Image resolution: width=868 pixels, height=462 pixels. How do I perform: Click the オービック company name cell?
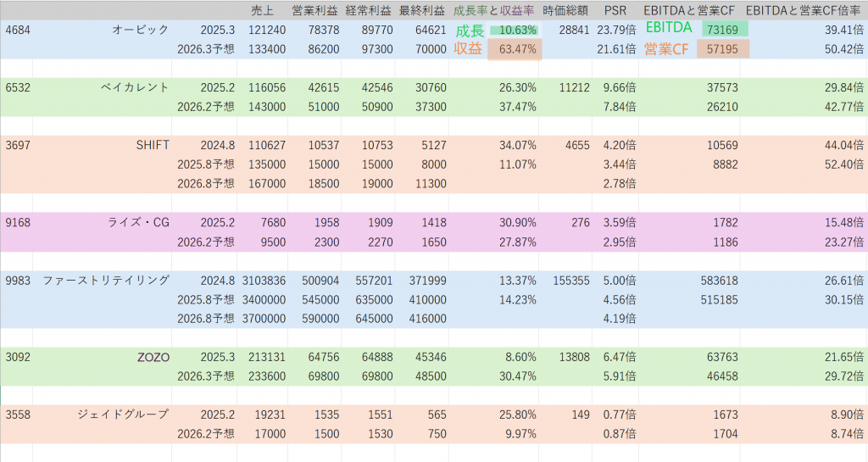click(141, 30)
